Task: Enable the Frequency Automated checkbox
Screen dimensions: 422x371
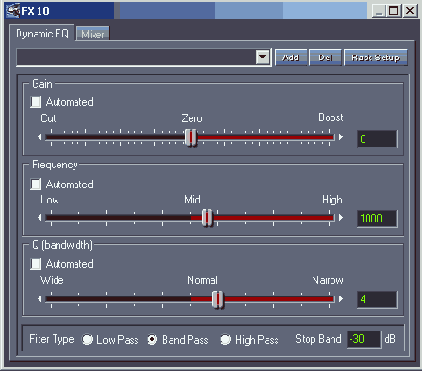Action: point(36,184)
